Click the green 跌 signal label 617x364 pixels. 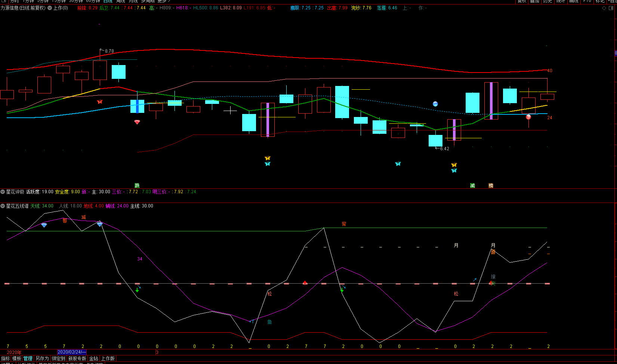click(x=137, y=185)
